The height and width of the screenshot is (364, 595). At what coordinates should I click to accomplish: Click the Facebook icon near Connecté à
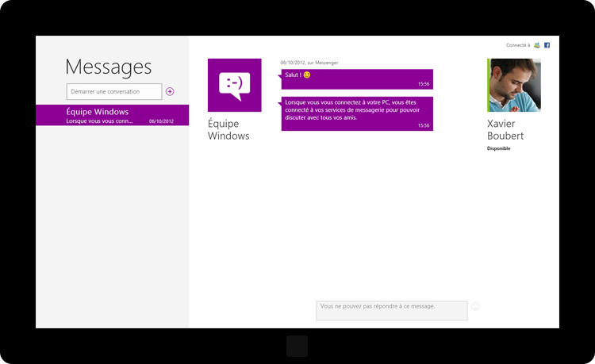(547, 45)
